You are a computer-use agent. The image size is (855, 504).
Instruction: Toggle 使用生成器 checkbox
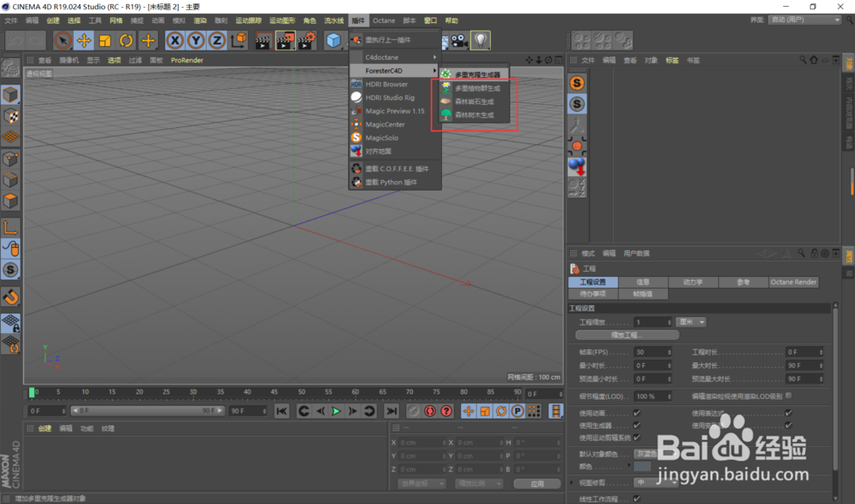click(637, 425)
